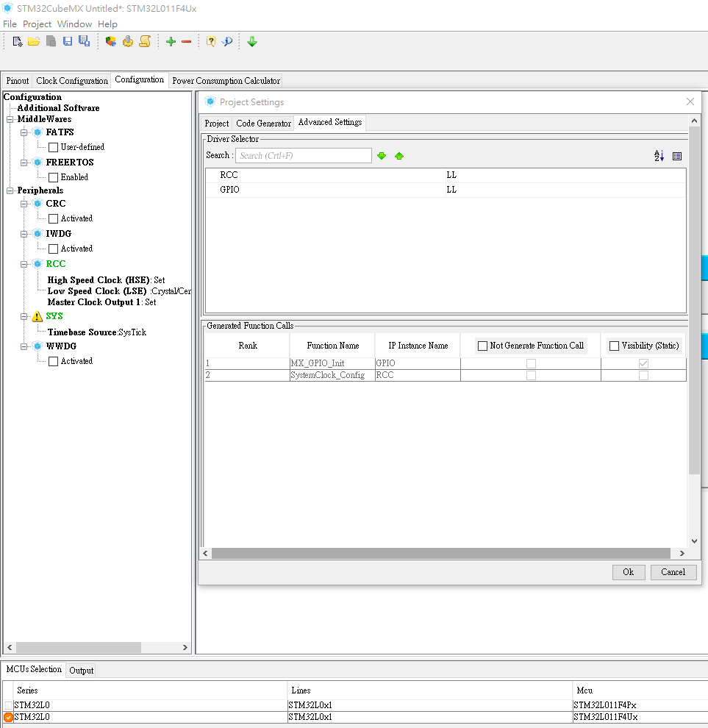
Task: Switch to Clock Configuration tab
Action: click(x=72, y=81)
